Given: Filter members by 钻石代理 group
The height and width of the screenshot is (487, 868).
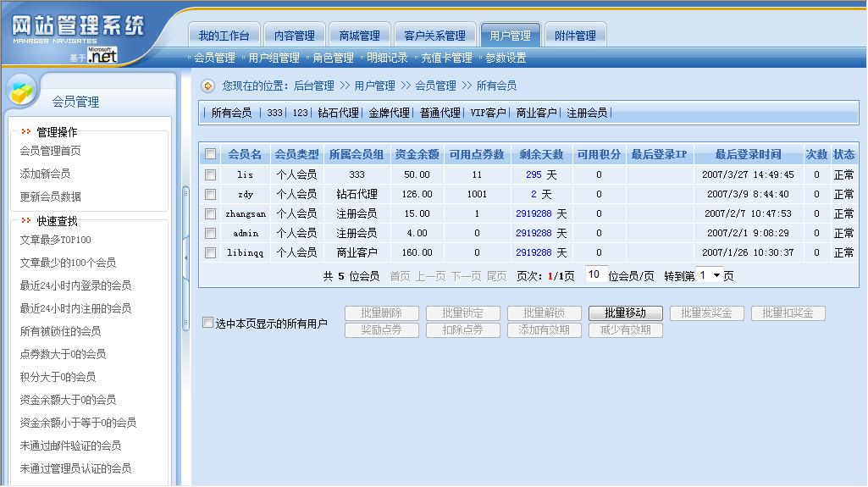Looking at the screenshot, I should [338, 113].
